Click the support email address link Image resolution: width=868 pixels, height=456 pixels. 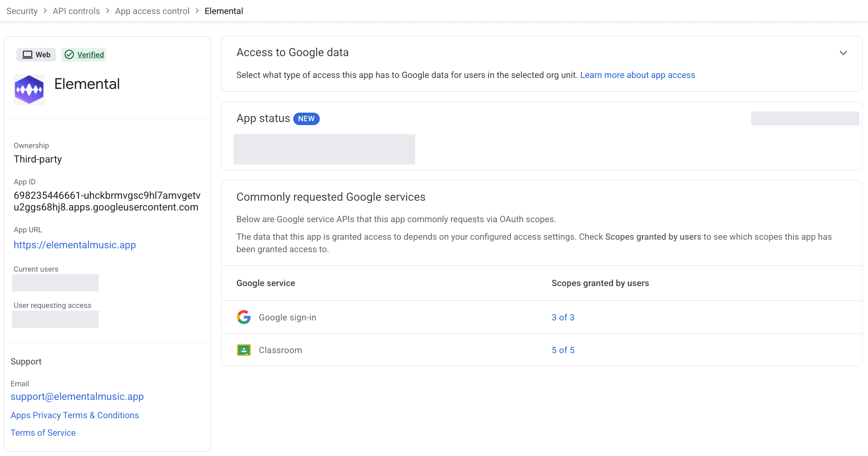[77, 396]
